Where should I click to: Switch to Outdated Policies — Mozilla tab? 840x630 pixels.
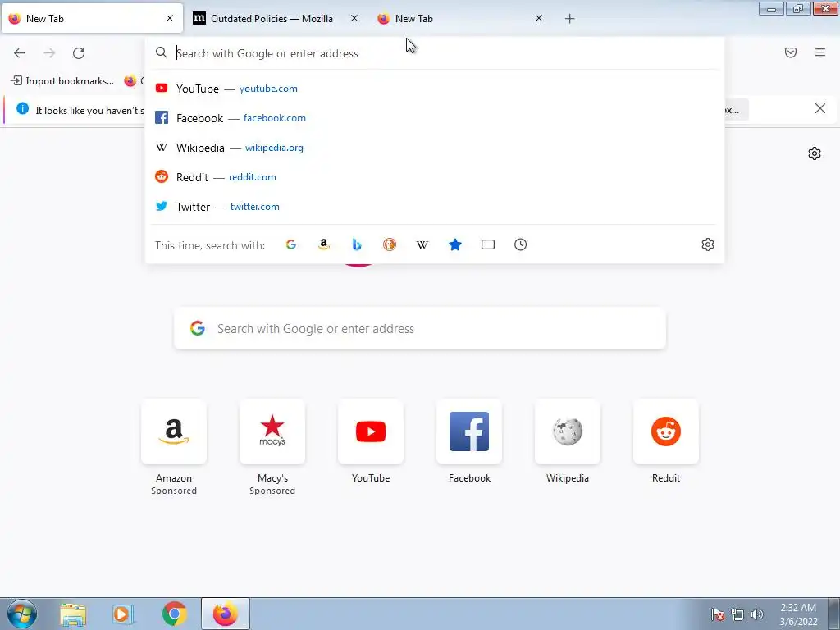(277, 19)
